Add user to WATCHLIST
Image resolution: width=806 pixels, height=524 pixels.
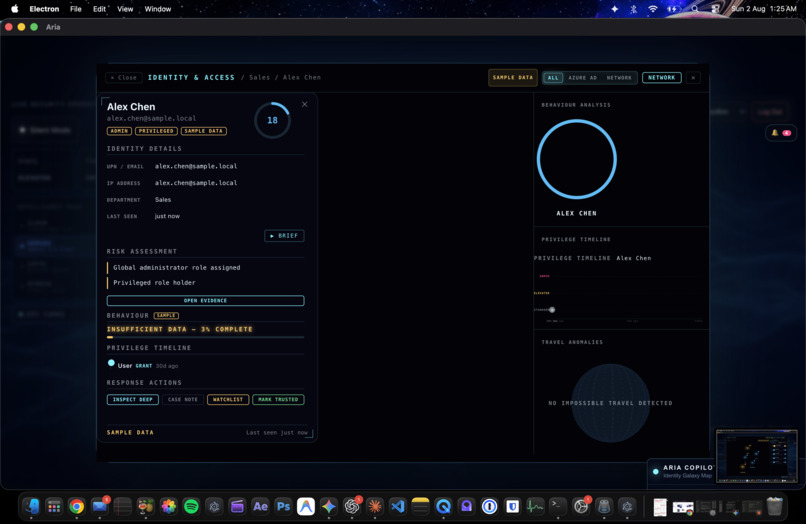[x=228, y=400]
